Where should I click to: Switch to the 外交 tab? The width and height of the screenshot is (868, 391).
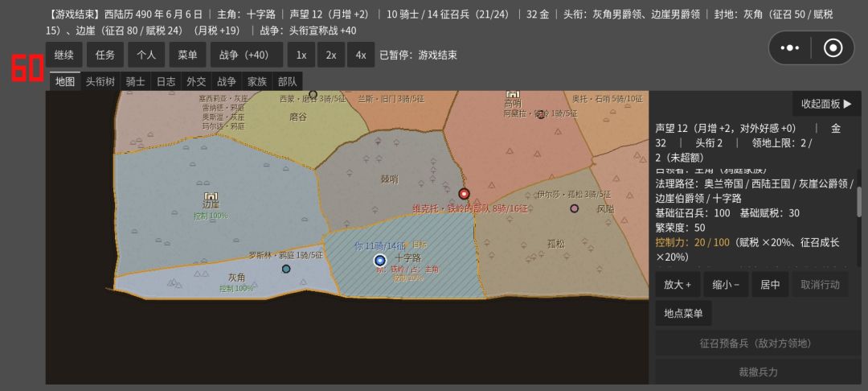point(196,81)
